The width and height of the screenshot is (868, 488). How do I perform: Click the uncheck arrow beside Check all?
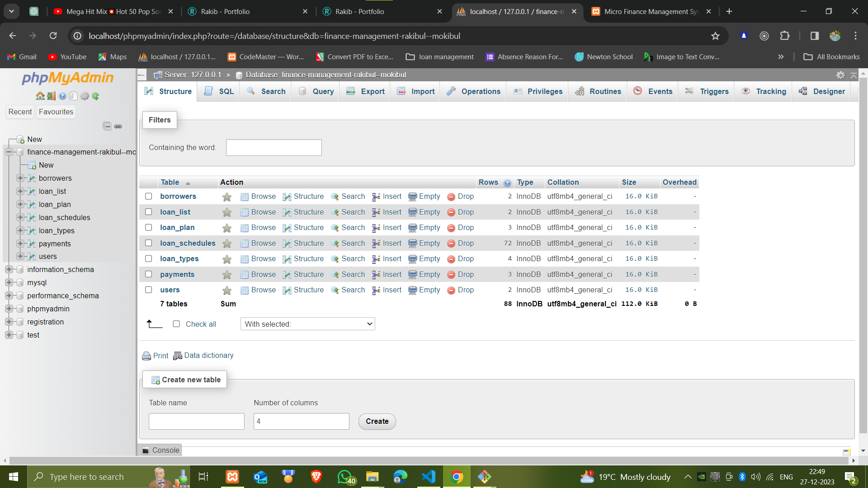154,324
